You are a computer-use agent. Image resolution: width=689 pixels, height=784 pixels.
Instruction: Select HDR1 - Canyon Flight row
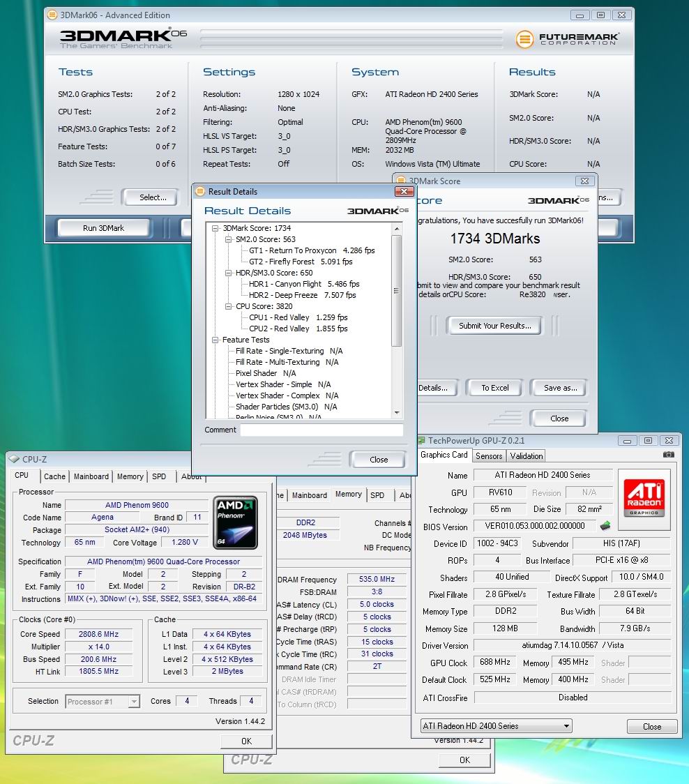(x=304, y=284)
